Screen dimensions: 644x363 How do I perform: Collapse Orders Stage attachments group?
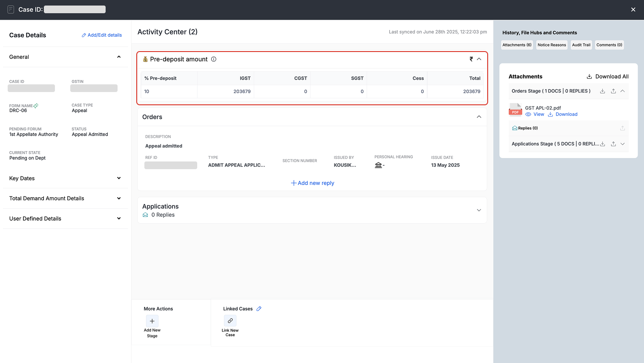(x=623, y=91)
